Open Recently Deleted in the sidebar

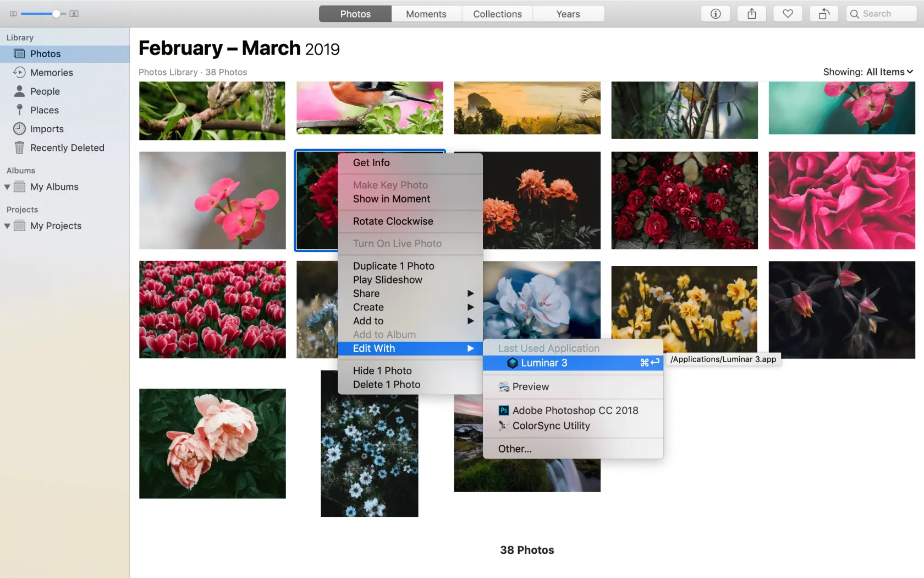[x=67, y=148]
